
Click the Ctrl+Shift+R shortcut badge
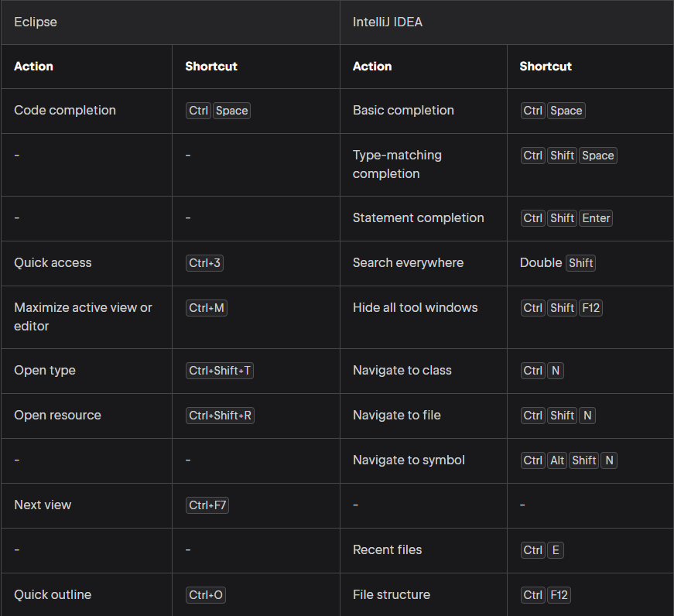point(220,416)
